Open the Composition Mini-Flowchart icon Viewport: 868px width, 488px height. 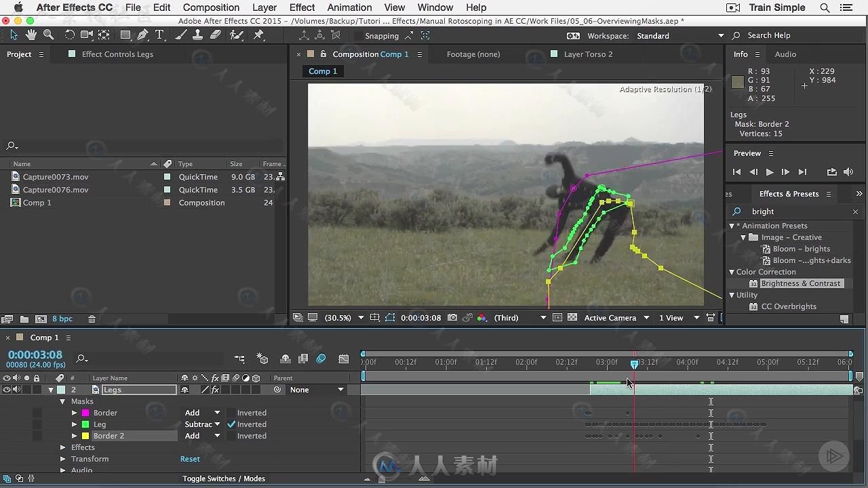[x=239, y=359]
